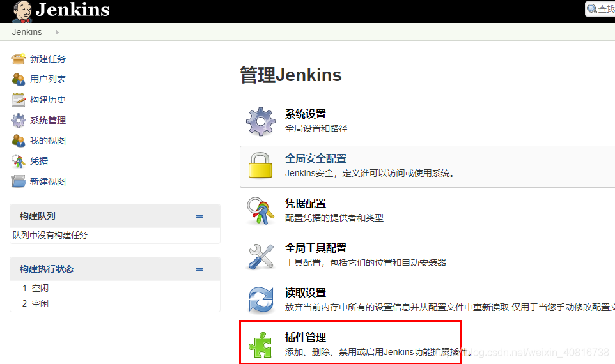Image resolution: width=615 pixels, height=364 pixels.
Task: Click the 构建队列 panel title
Action: (38, 216)
